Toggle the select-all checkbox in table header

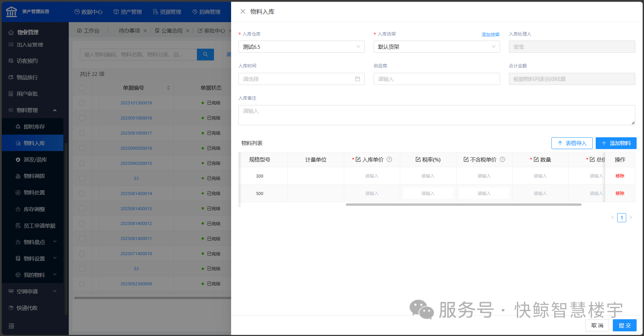pos(82,88)
